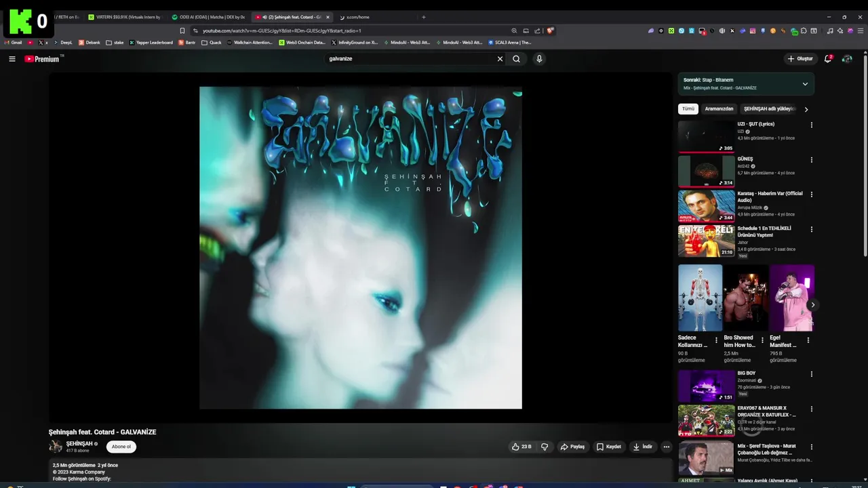Open the Gmail bookmark
The width and height of the screenshot is (868, 488).
[x=13, y=42]
